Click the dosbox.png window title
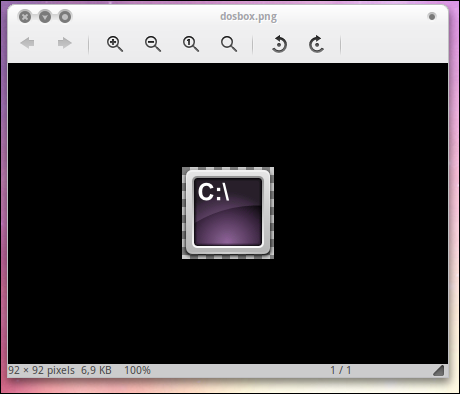The width and height of the screenshot is (460, 394). pyautogui.click(x=249, y=16)
